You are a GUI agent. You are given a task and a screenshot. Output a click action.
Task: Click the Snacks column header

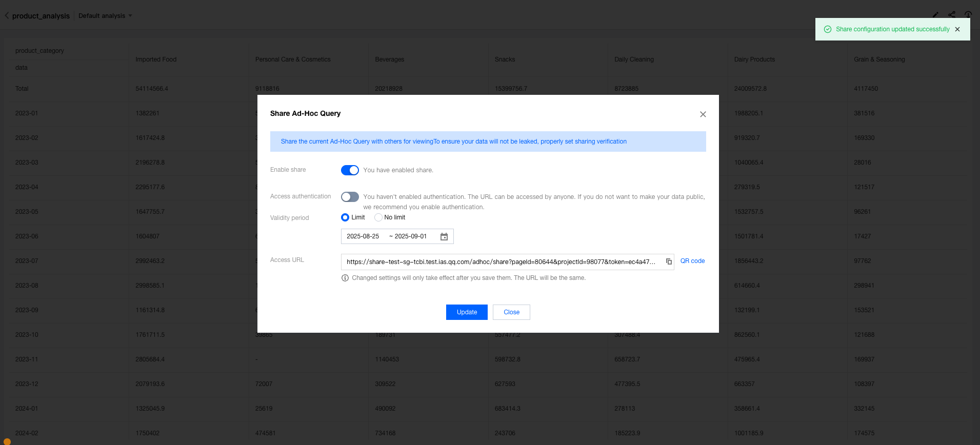point(505,59)
